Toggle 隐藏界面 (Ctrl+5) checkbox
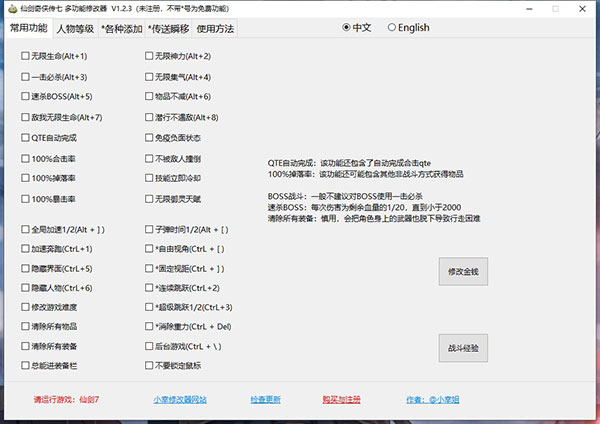 [x=26, y=269]
